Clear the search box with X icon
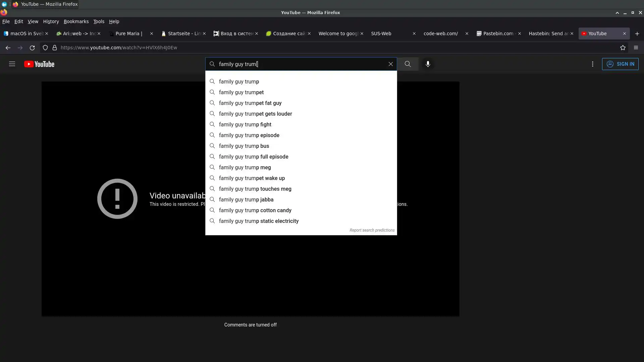 tap(390, 64)
